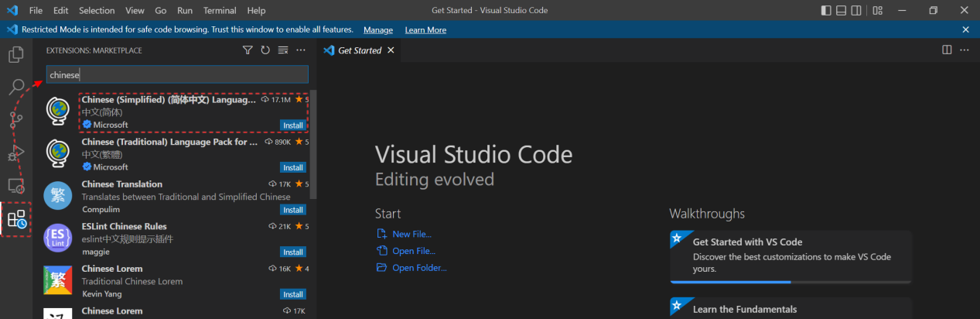Click the Chinese Translation extension icon
The width and height of the screenshot is (980, 319).
pos(58,196)
